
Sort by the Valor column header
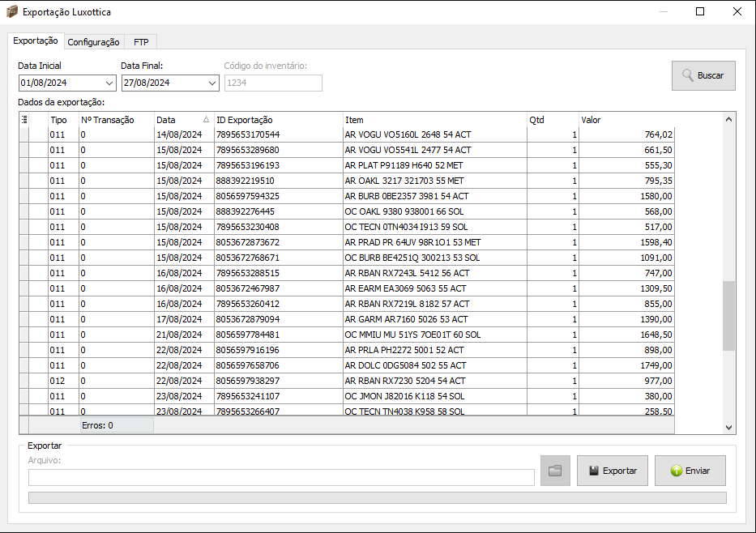pyautogui.click(x=626, y=120)
